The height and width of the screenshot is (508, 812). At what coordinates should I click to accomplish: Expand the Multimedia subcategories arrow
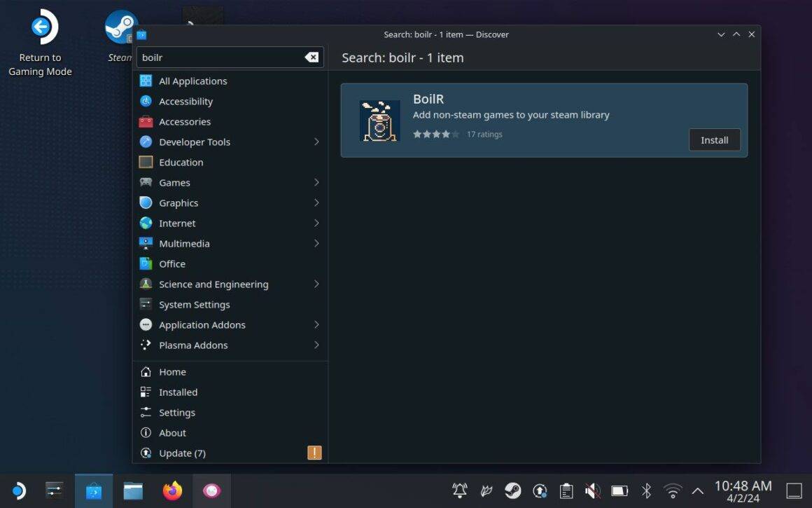[x=316, y=243]
